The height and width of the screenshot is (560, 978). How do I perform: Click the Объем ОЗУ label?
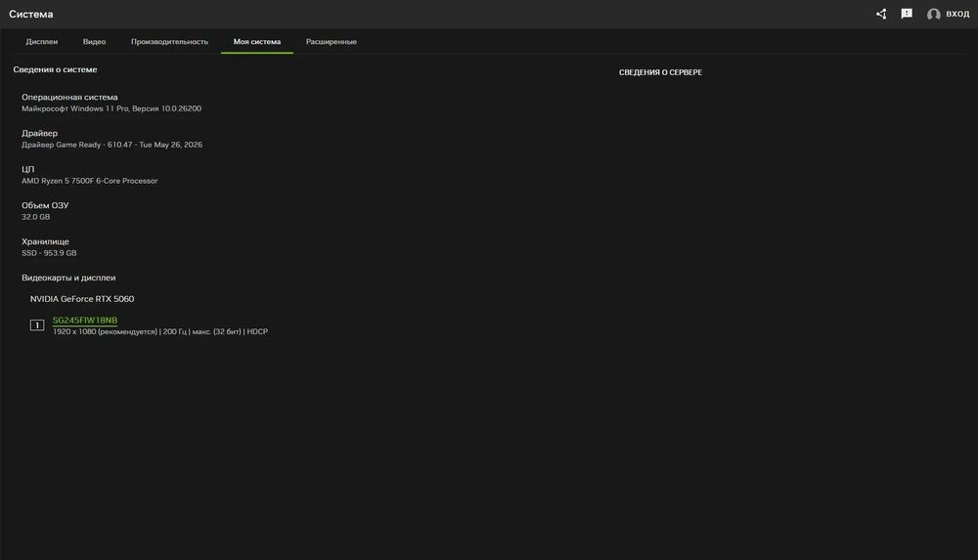(x=45, y=205)
